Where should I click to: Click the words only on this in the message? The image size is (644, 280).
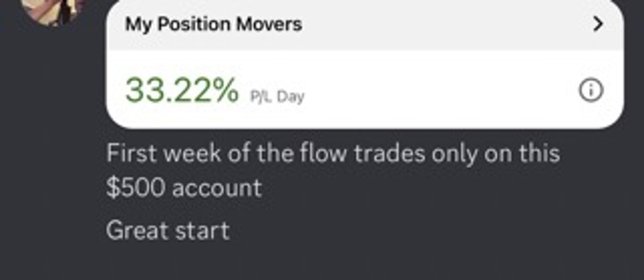point(496,153)
